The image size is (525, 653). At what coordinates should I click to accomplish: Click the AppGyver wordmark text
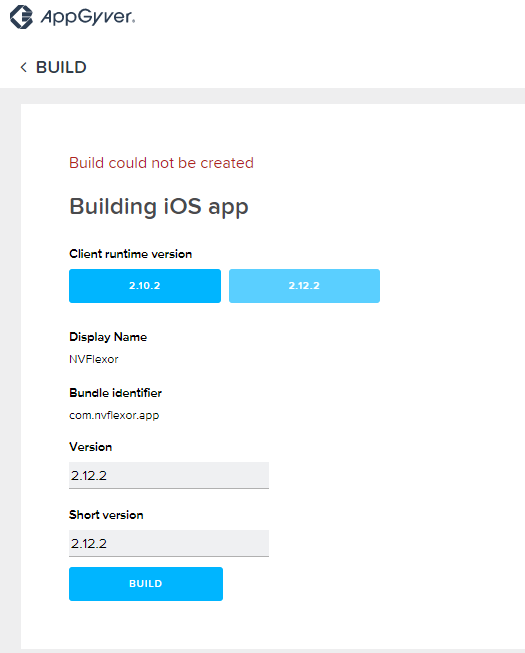[88, 17]
